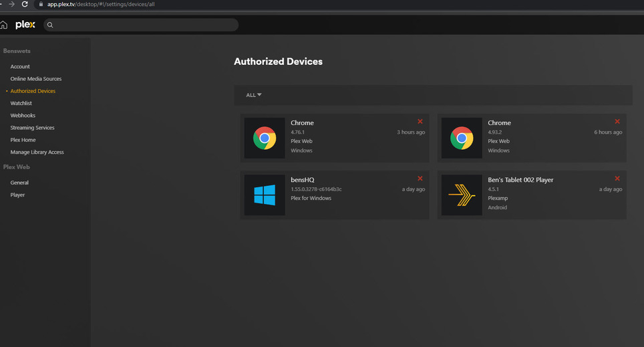This screenshot has width=644, height=347.
Task: Open Webhooks settings
Action: [x=23, y=116]
